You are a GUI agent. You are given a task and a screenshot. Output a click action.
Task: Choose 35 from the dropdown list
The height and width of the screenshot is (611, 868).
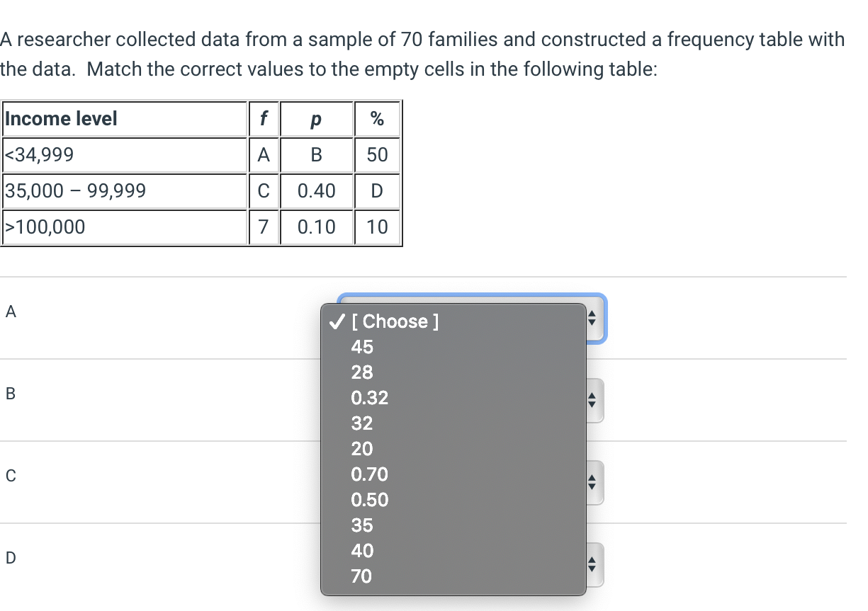tap(363, 525)
